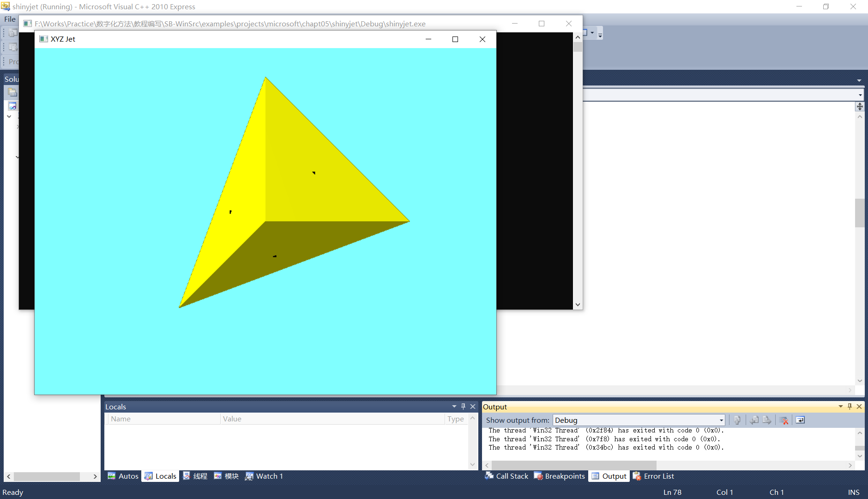Click the Solution Explorer properties icon
Screen dimensions: 868x499
point(12,92)
